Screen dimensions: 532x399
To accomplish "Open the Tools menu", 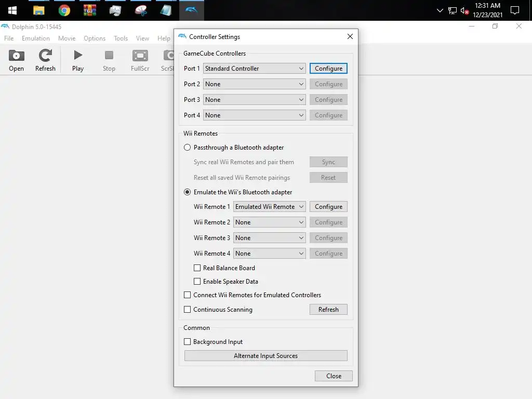I will (121, 38).
